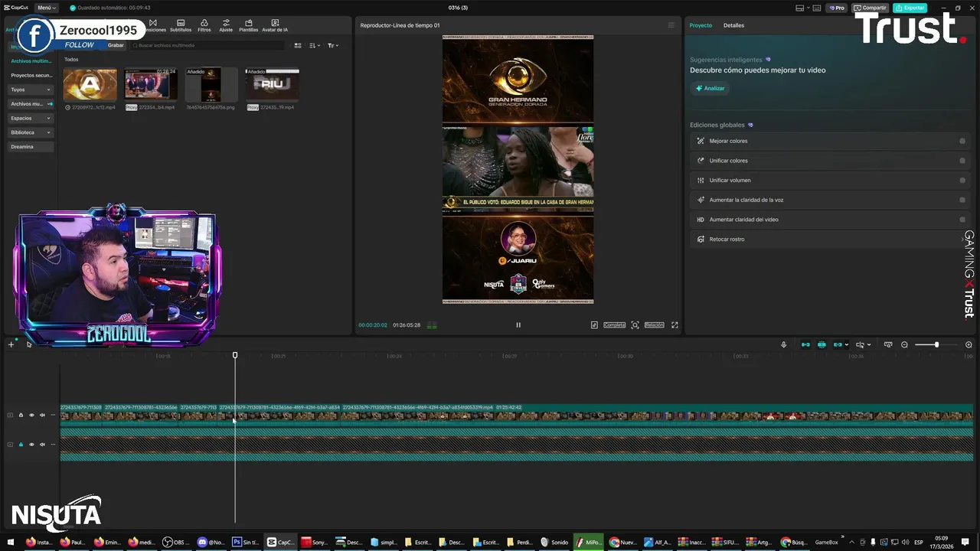The image size is (980, 551).
Task: Mute the second timeline track
Action: (x=42, y=444)
